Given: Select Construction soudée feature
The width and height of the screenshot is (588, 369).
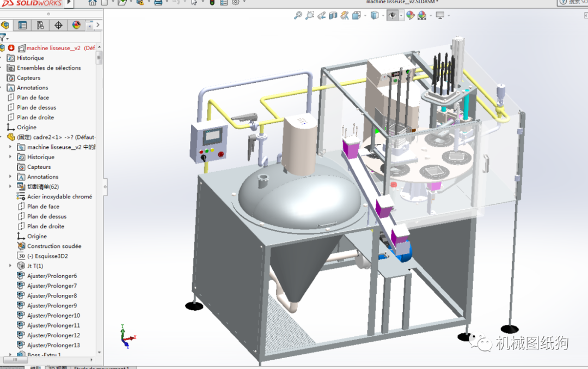Looking at the screenshot, I should click(54, 246).
